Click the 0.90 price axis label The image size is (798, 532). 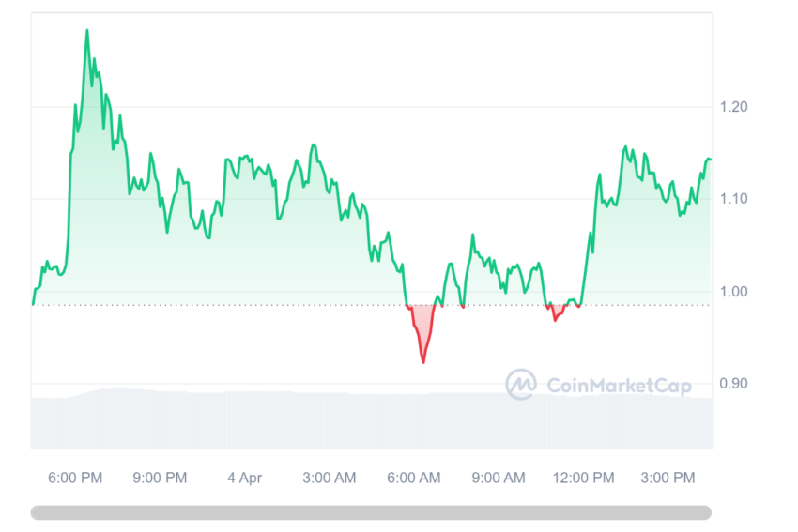coord(733,384)
